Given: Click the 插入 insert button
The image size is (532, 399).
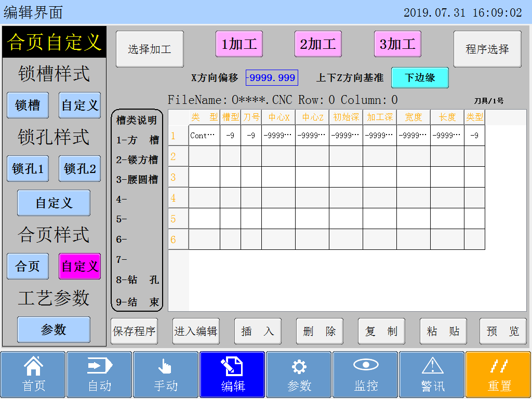Looking at the screenshot, I should click(258, 331).
